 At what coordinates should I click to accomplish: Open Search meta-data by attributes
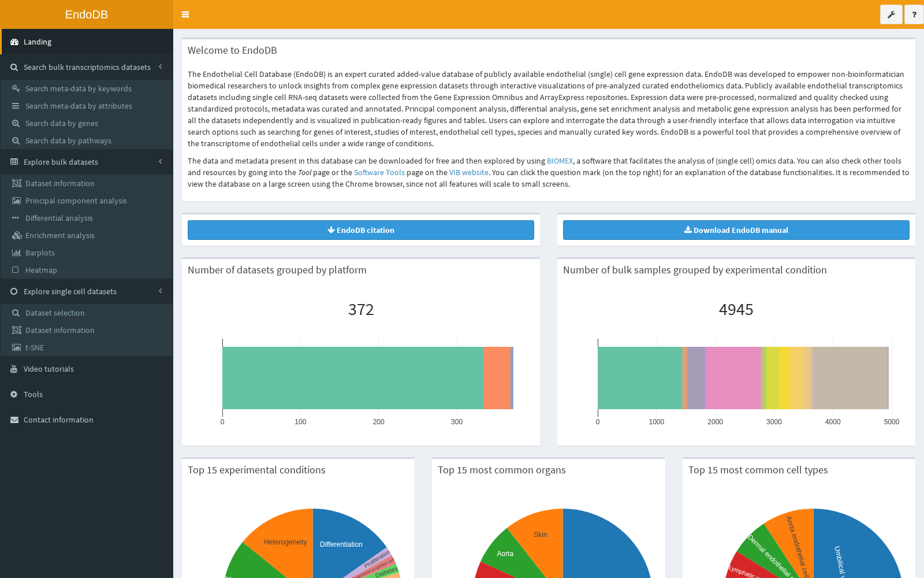coord(87,106)
